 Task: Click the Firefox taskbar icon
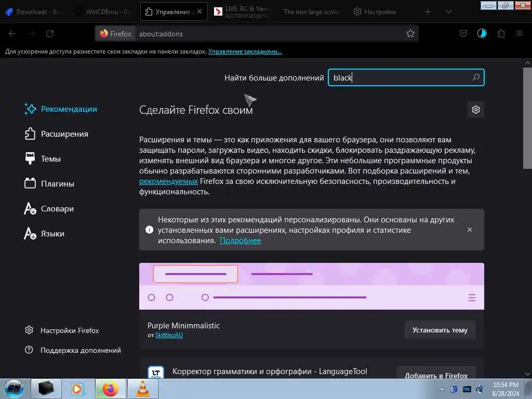[111, 389]
